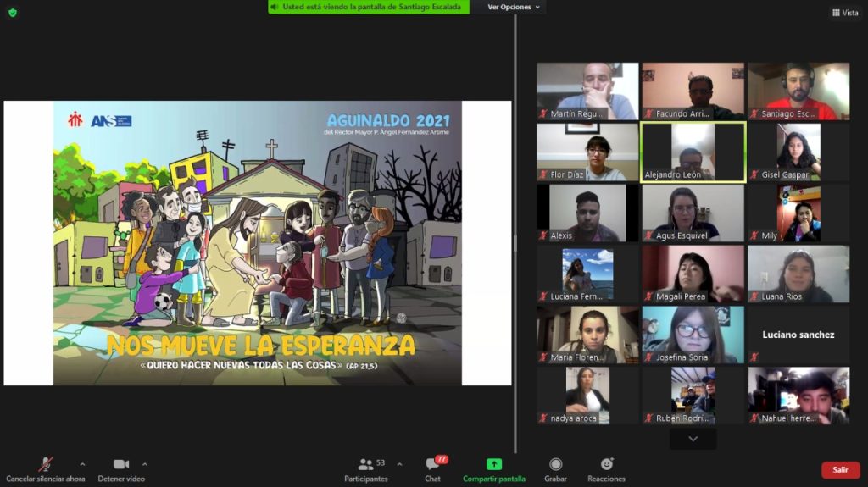
Task: Select Flor Diaz video thumbnail
Action: [587, 152]
